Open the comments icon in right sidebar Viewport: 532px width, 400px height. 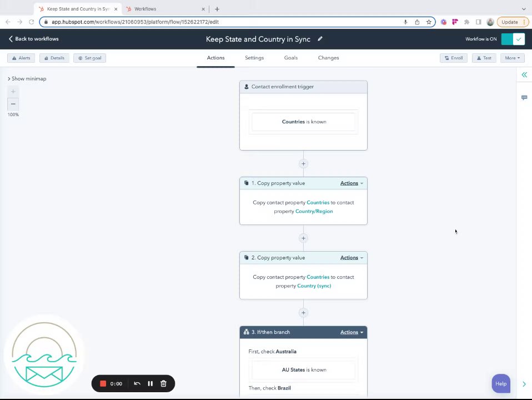point(524,97)
